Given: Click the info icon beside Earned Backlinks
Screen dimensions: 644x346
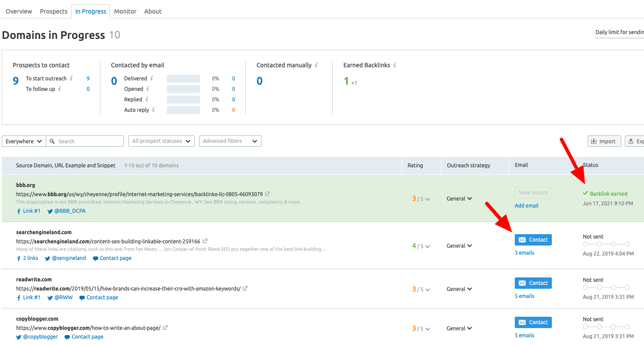Looking at the screenshot, I should click(396, 65).
